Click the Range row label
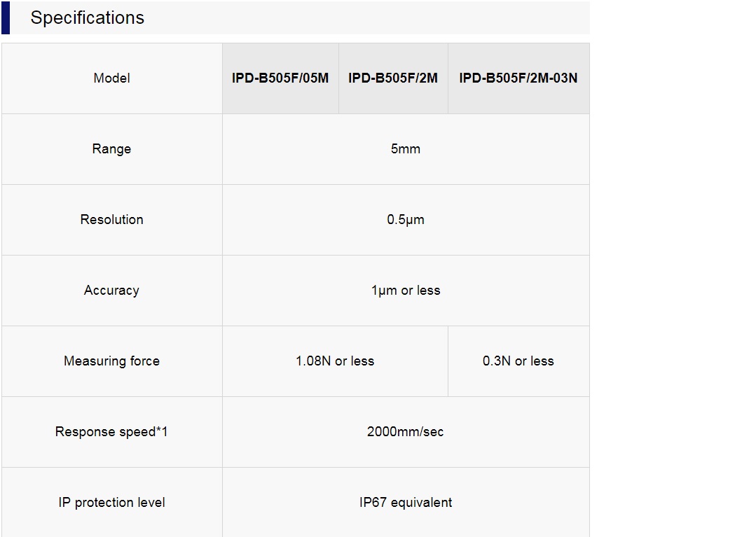 112,149
